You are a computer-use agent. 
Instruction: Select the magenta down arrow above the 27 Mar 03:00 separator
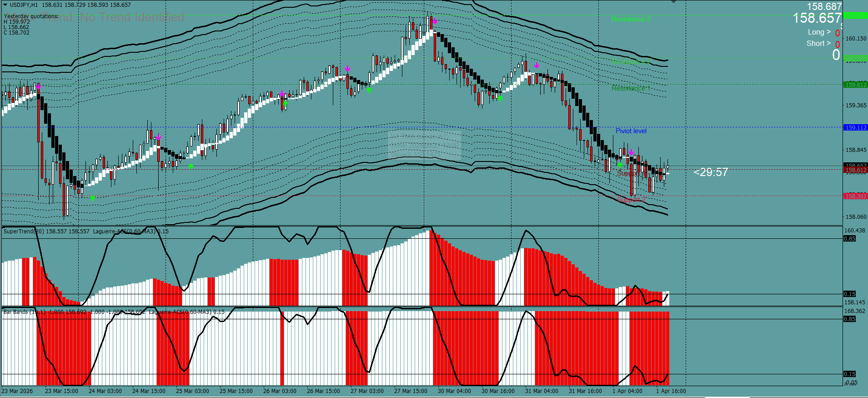(x=347, y=69)
